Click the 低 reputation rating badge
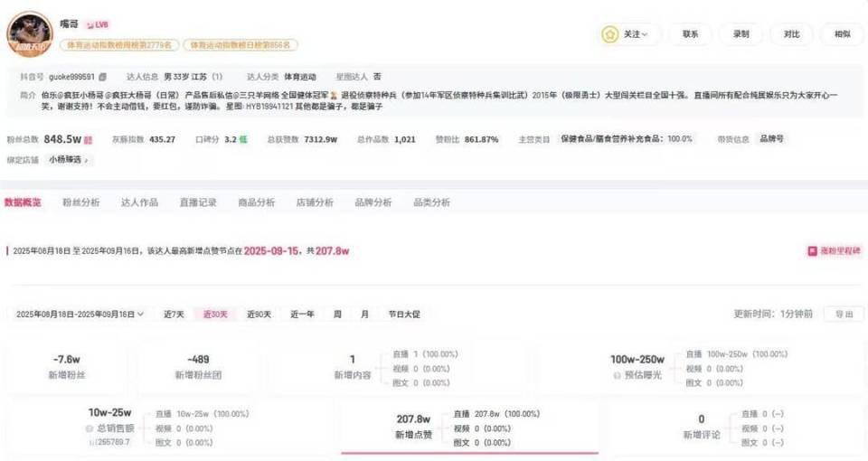868x461 pixels. click(242, 139)
